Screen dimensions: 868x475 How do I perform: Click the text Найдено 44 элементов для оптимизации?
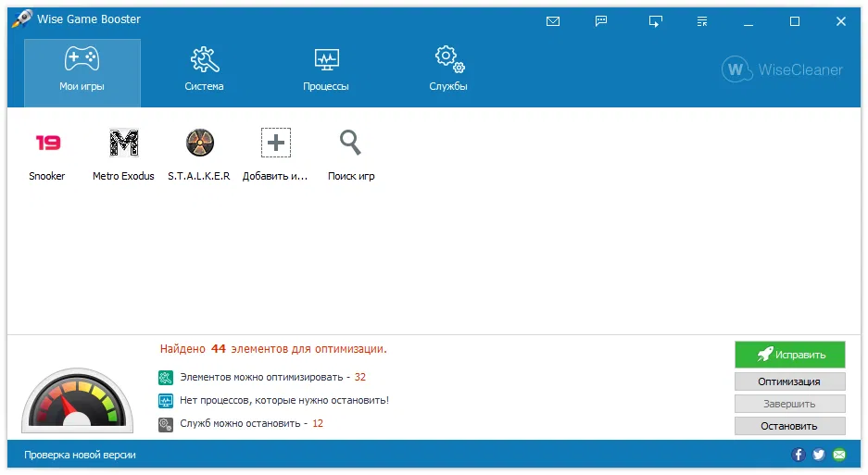pyautogui.click(x=273, y=349)
